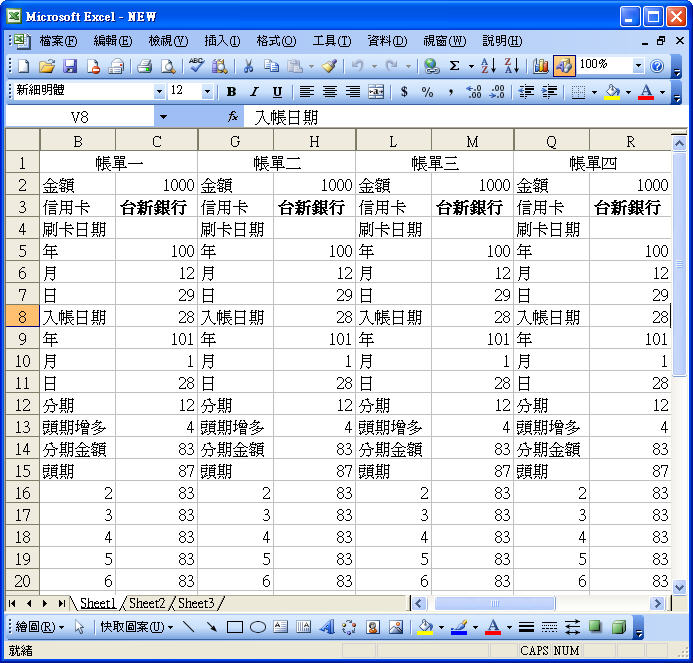Select the Line drawing tool
The image size is (693, 663).
[x=189, y=627]
